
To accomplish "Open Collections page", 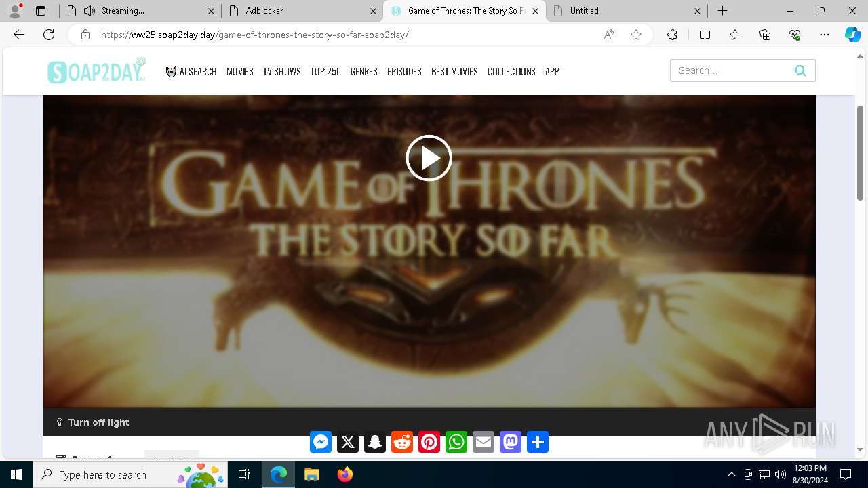I will (511, 71).
